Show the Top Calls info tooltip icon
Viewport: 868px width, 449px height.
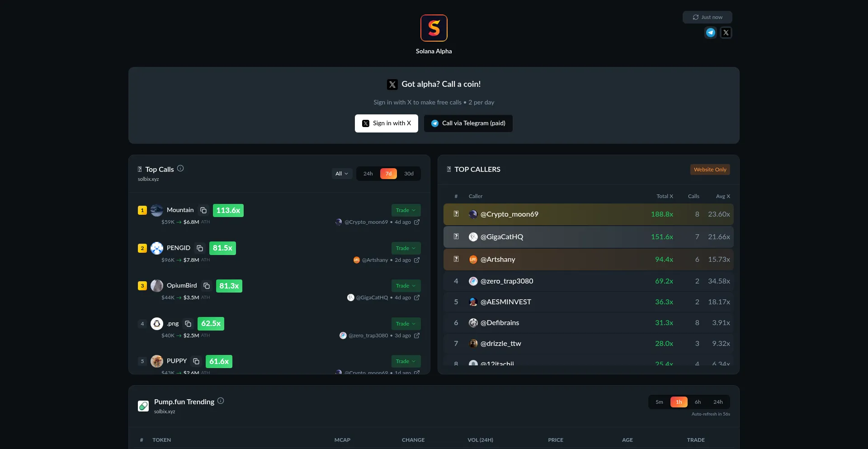pyautogui.click(x=180, y=169)
